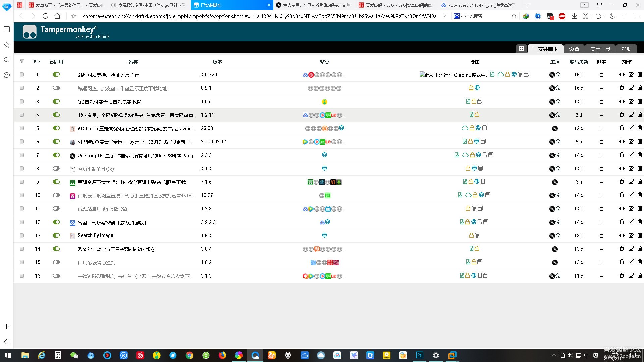Edit the Search By Image script
The height and width of the screenshot is (362, 644).
click(x=631, y=235)
